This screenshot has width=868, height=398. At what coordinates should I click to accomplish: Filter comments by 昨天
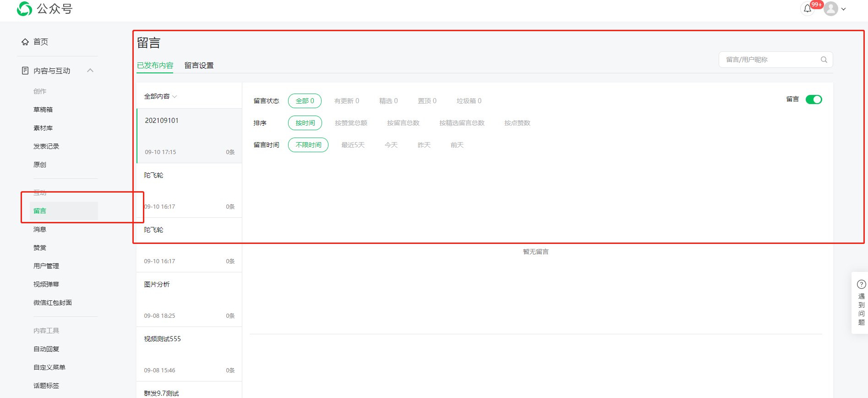coord(424,145)
